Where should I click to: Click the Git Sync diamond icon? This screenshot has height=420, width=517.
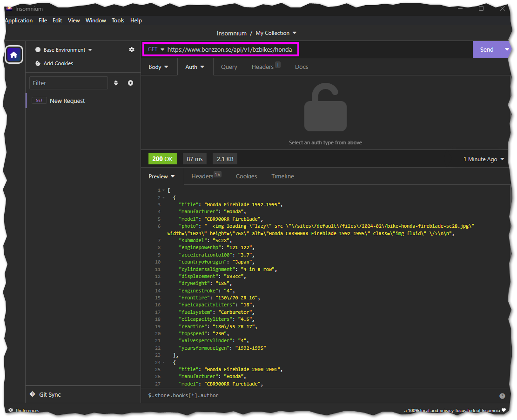point(32,394)
